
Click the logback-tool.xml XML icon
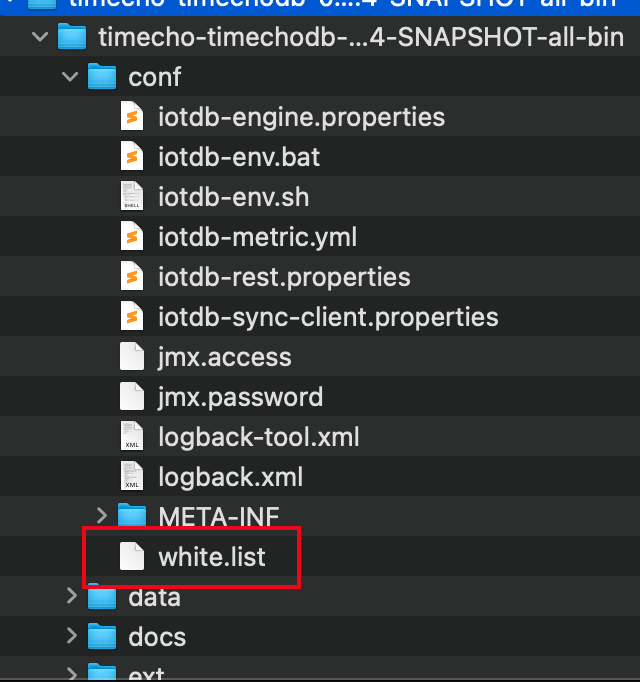click(x=132, y=437)
